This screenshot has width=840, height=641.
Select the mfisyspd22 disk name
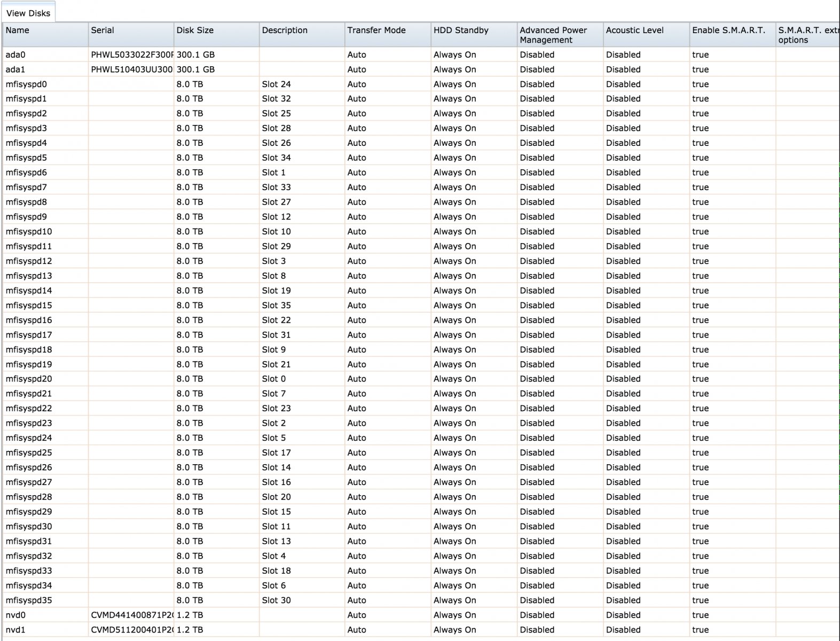29,409
